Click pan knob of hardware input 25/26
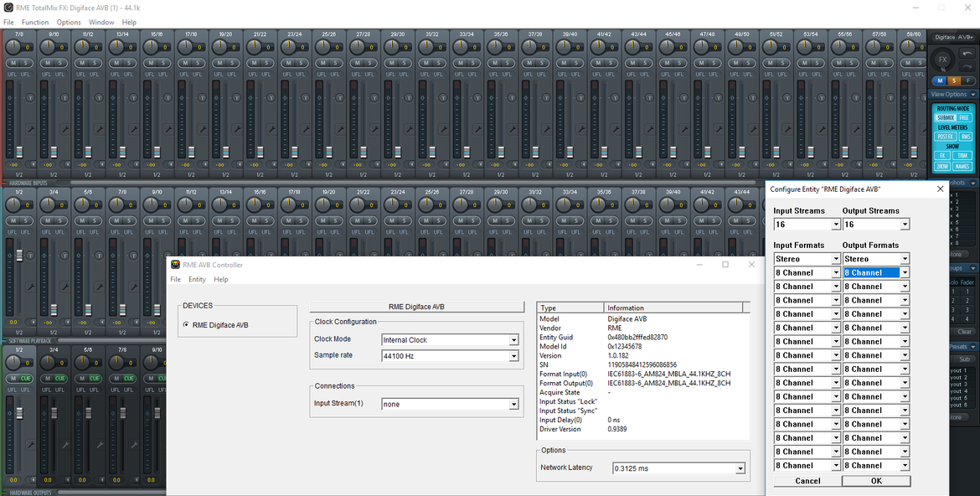Viewport: 980px width, 496px height. coord(324,46)
